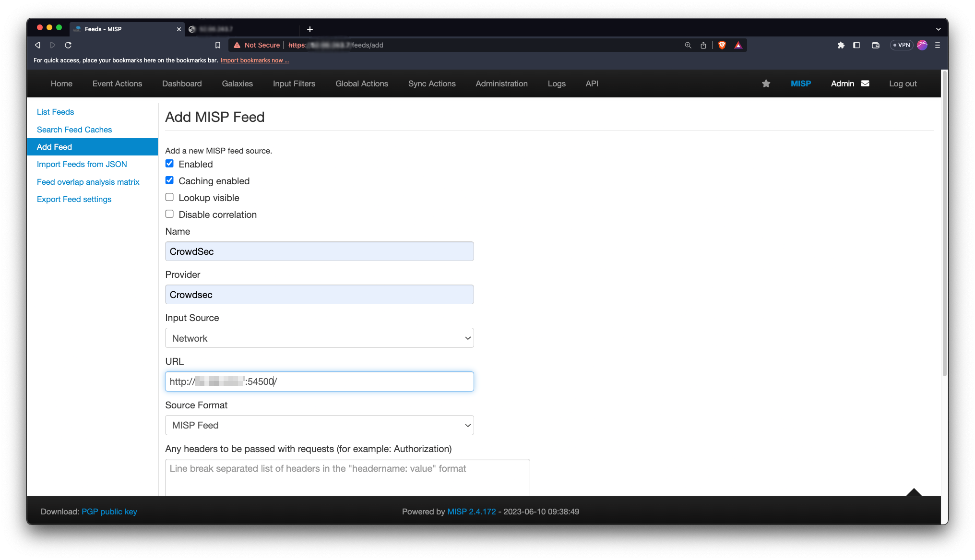
Task: Click the MISP logo in the navbar
Action: click(x=801, y=83)
